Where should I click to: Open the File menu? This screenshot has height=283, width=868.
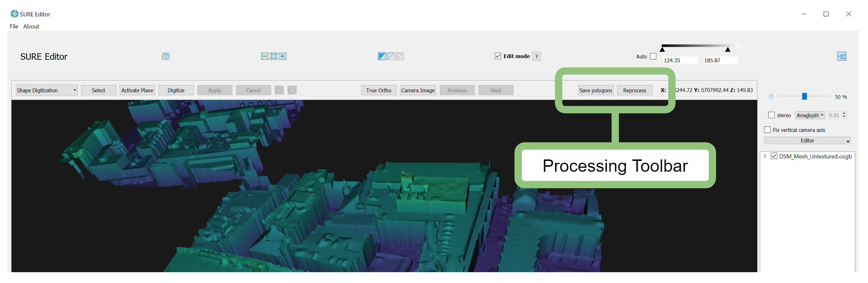14,26
